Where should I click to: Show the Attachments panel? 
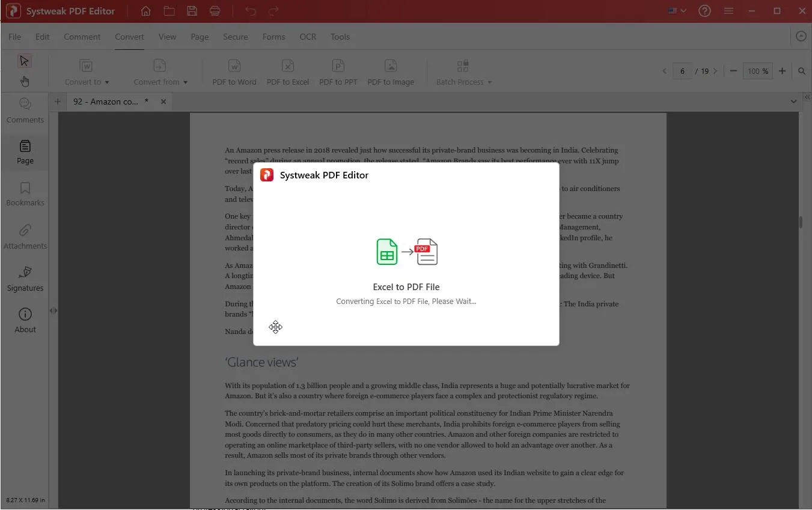coord(25,237)
